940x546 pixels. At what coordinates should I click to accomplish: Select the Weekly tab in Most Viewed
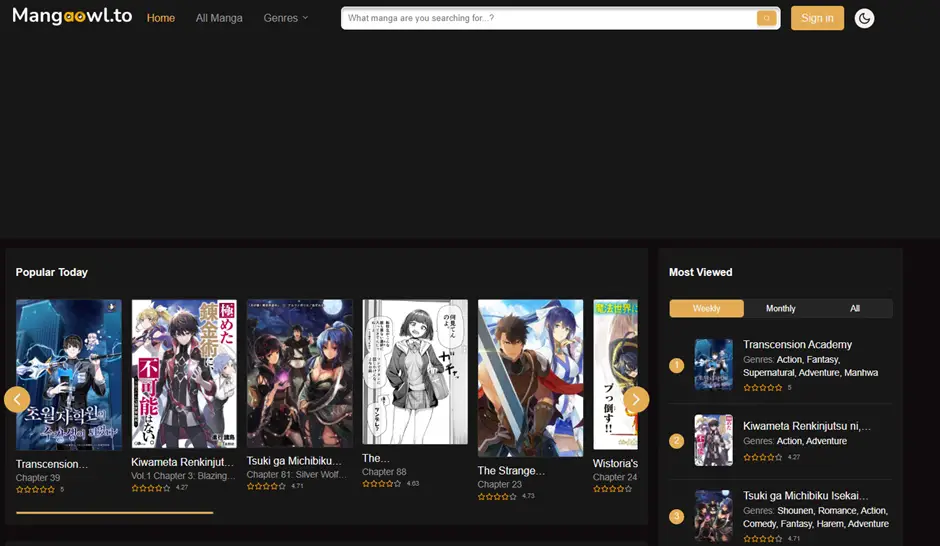click(706, 308)
